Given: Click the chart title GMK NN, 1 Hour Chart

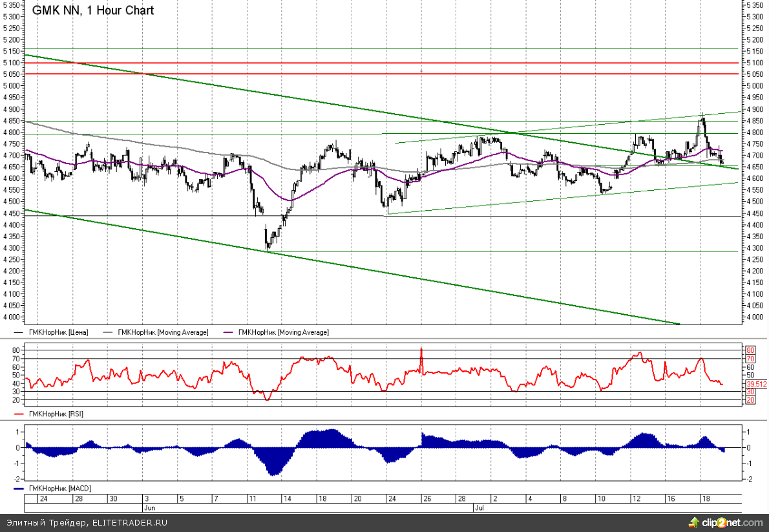Looking at the screenshot, I should [x=93, y=10].
